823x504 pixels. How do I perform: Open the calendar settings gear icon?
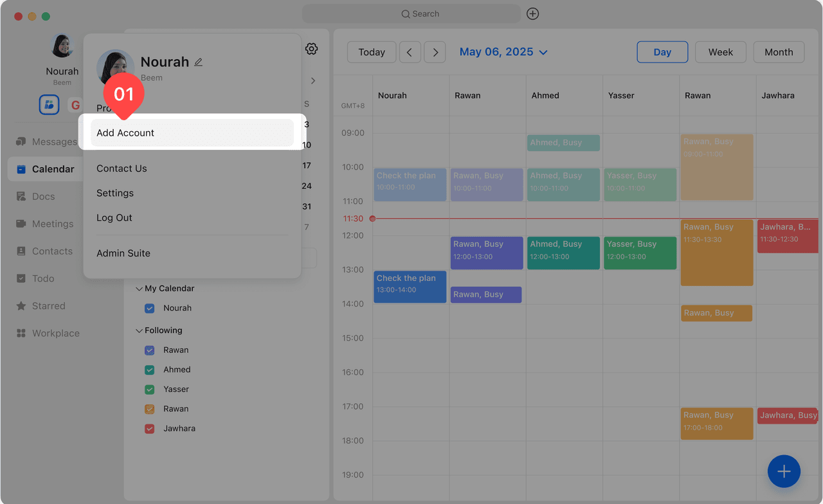[312, 49]
